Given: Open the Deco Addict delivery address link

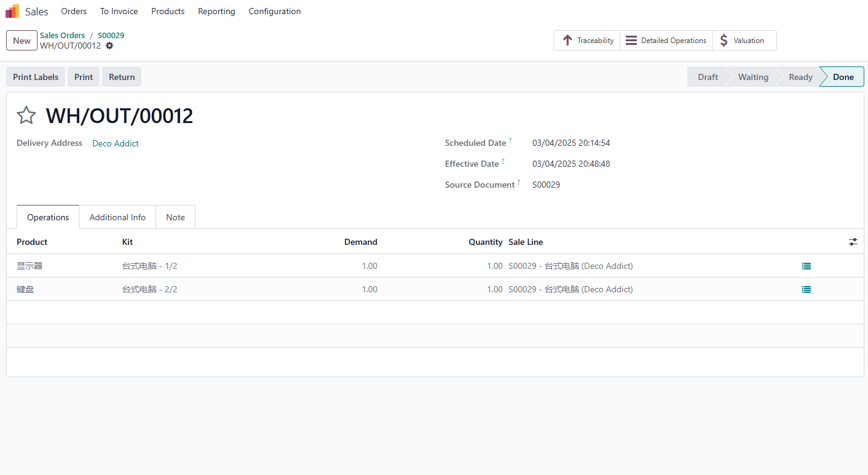Looking at the screenshot, I should coord(116,143).
